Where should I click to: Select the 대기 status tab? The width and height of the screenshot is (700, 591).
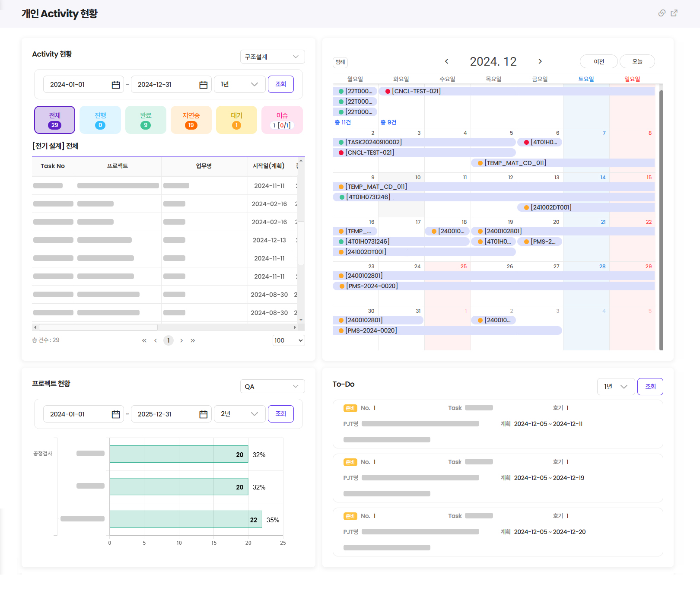(236, 120)
